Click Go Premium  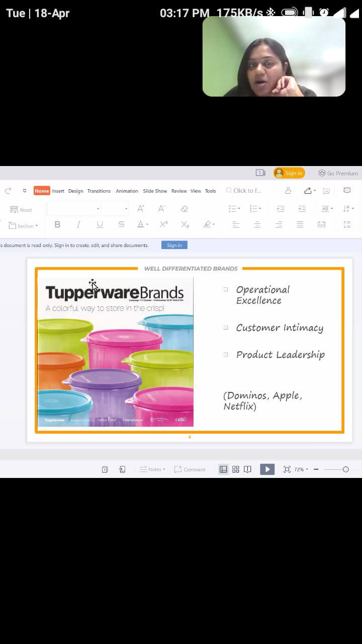tap(338, 173)
